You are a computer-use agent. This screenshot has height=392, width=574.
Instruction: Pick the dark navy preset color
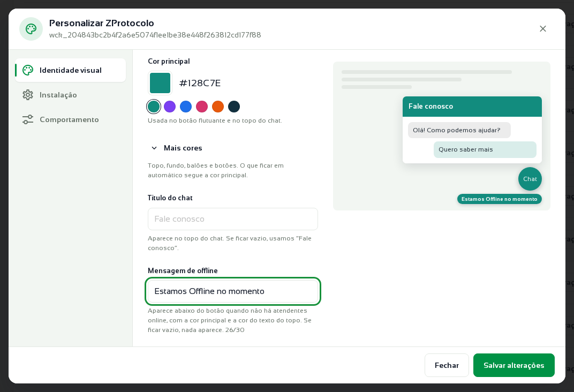click(234, 107)
